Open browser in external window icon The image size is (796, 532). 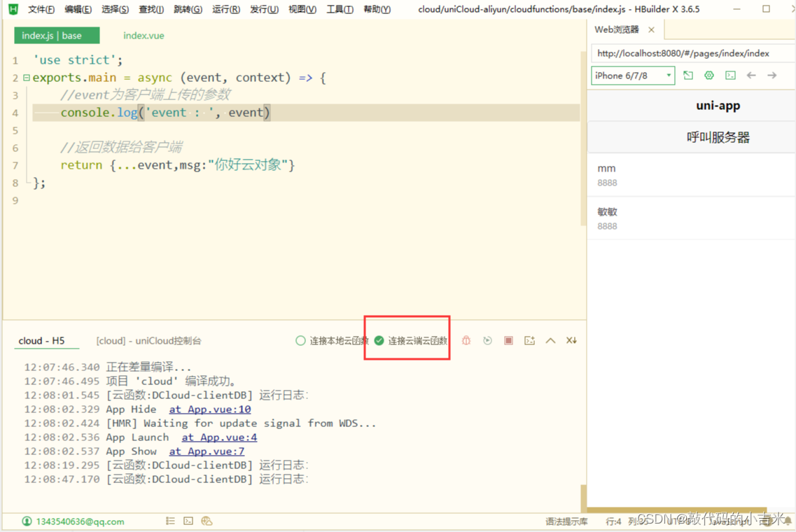click(688, 76)
